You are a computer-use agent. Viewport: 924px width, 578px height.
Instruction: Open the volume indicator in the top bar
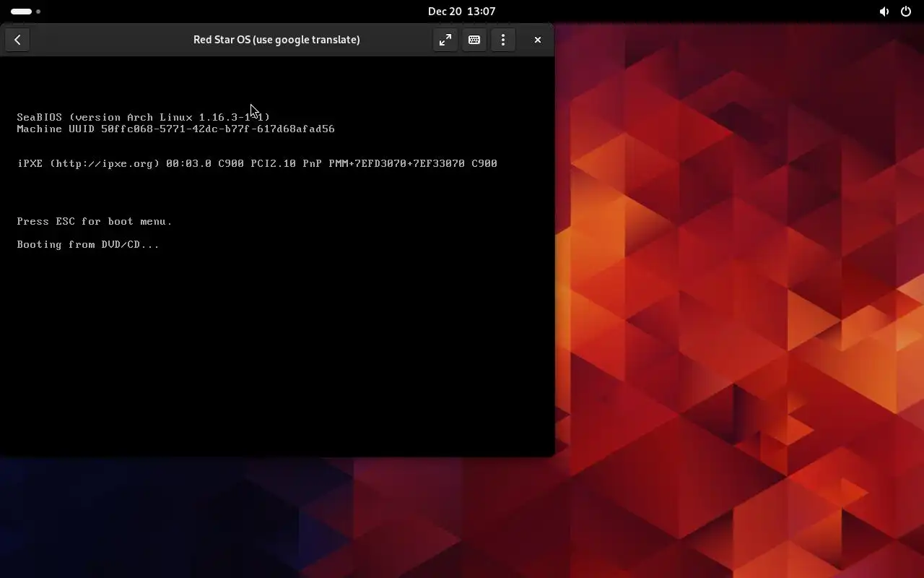pos(884,11)
